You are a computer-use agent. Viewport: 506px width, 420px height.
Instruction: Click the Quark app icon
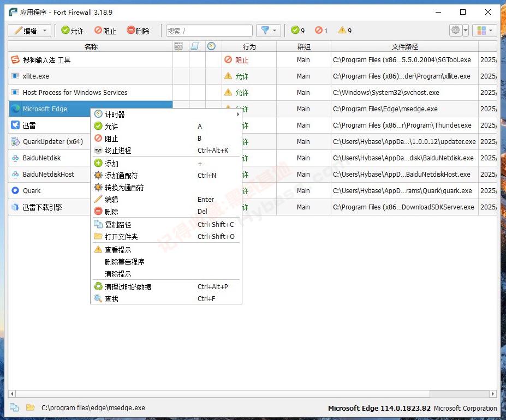point(15,191)
